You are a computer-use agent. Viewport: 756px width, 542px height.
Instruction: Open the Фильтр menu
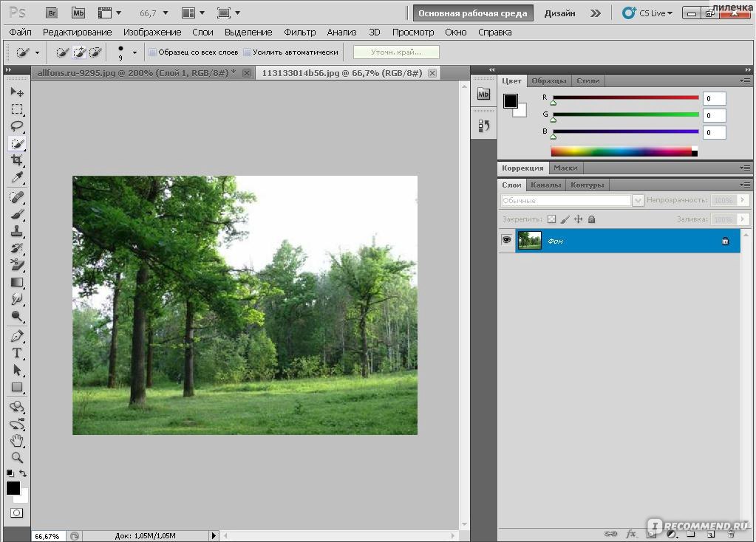pos(299,32)
